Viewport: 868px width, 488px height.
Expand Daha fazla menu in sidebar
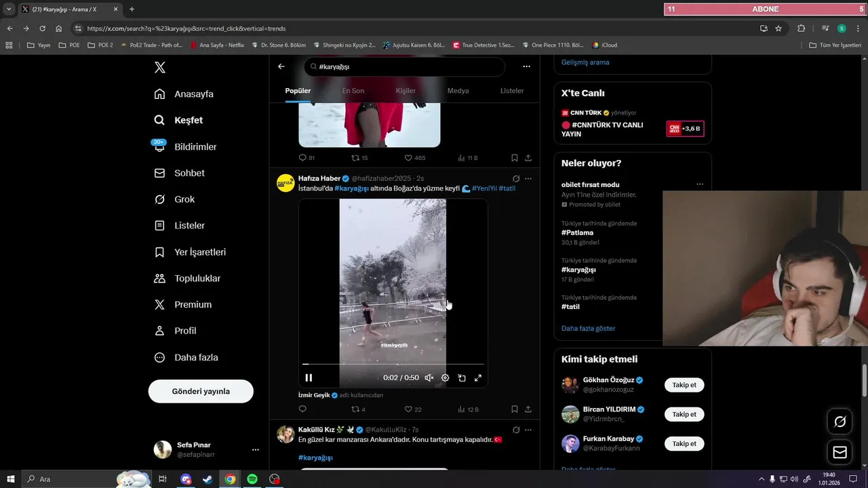186,357
